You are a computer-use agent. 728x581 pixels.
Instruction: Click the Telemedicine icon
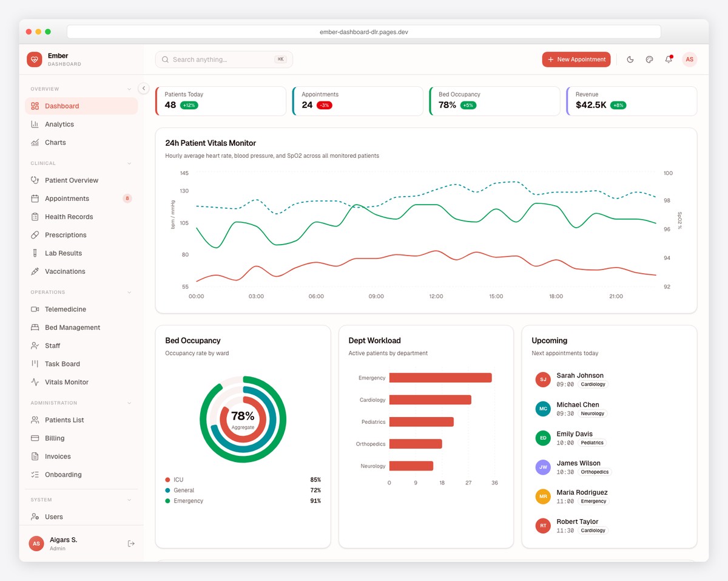pyautogui.click(x=36, y=309)
